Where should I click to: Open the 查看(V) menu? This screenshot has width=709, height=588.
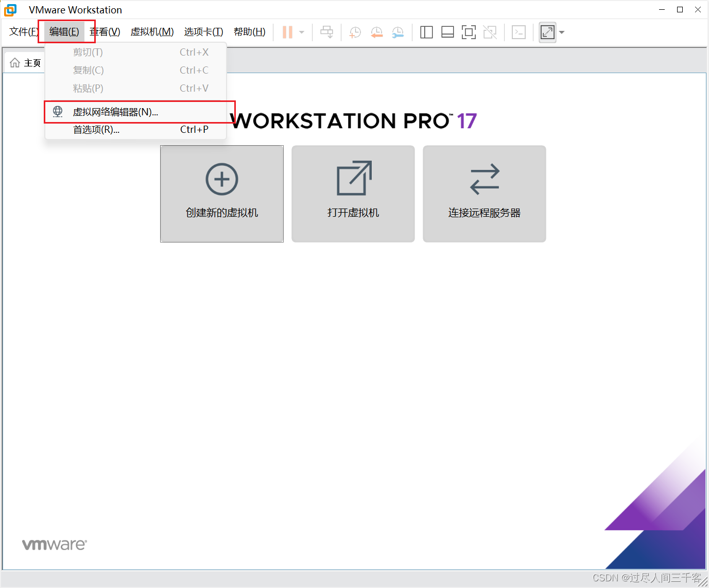click(105, 32)
